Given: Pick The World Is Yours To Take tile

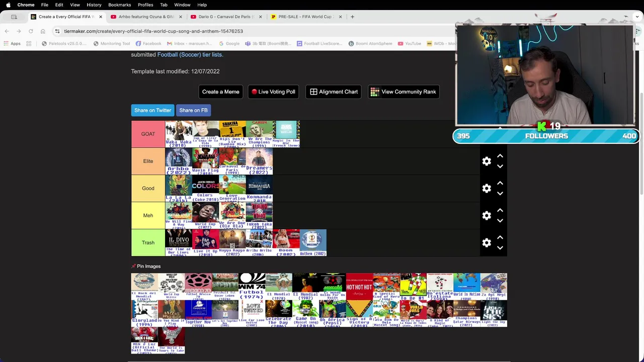Looking at the screenshot, I should click(171, 341).
